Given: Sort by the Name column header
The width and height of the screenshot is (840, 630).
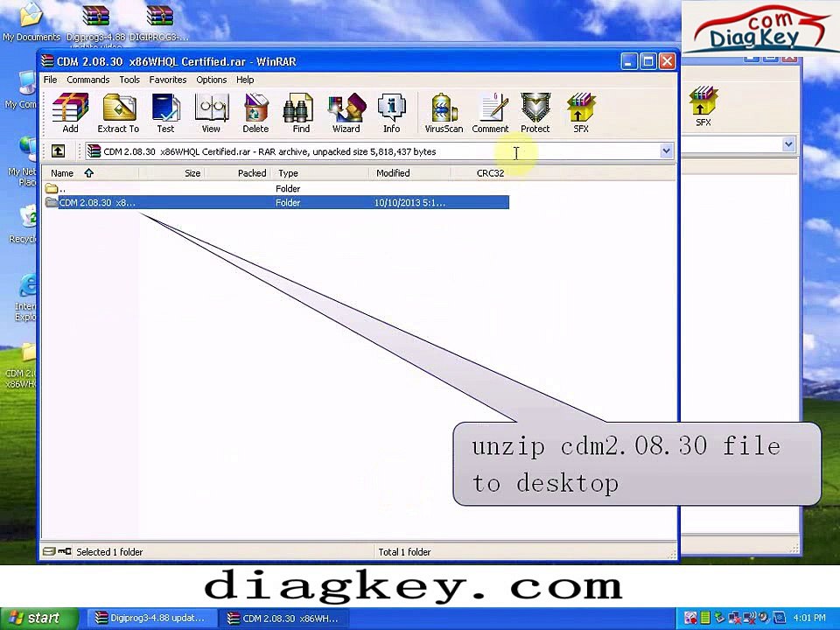Looking at the screenshot, I should (x=91, y=173).
